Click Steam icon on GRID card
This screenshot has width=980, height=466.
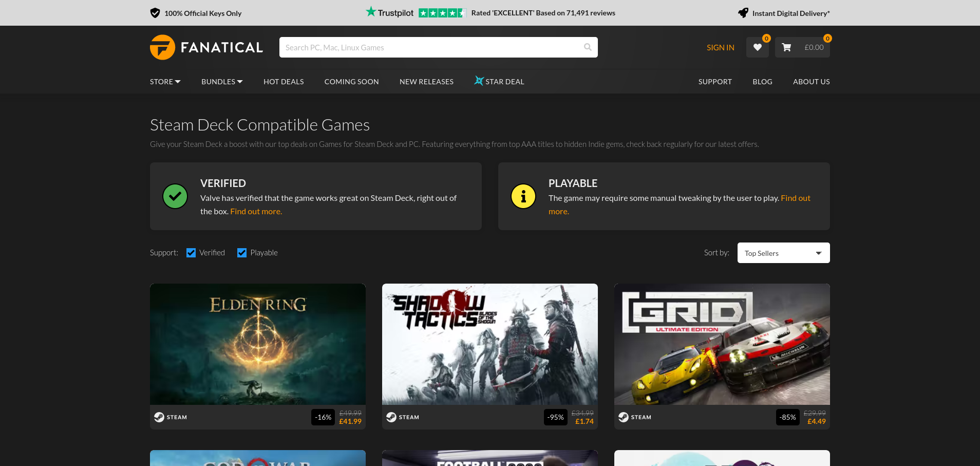(x=624, y=417)
